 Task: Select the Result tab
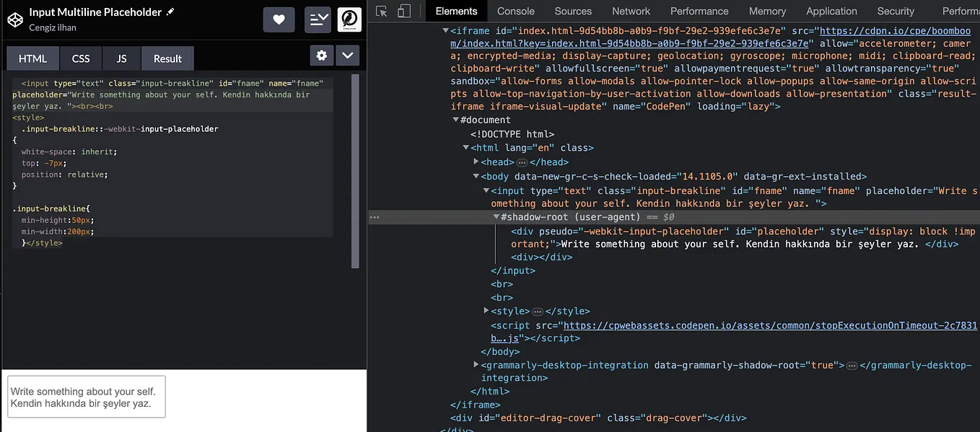(x=167, y=58)
